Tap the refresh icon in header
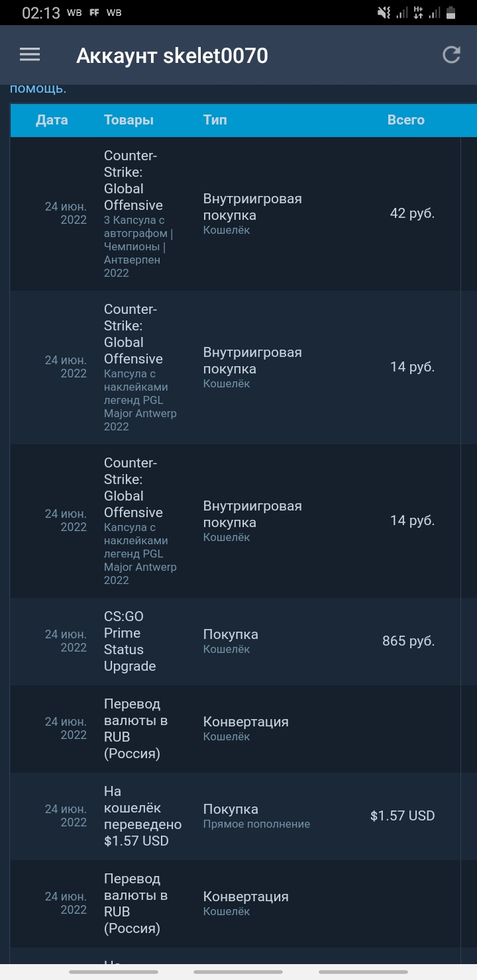 point(451,55)
